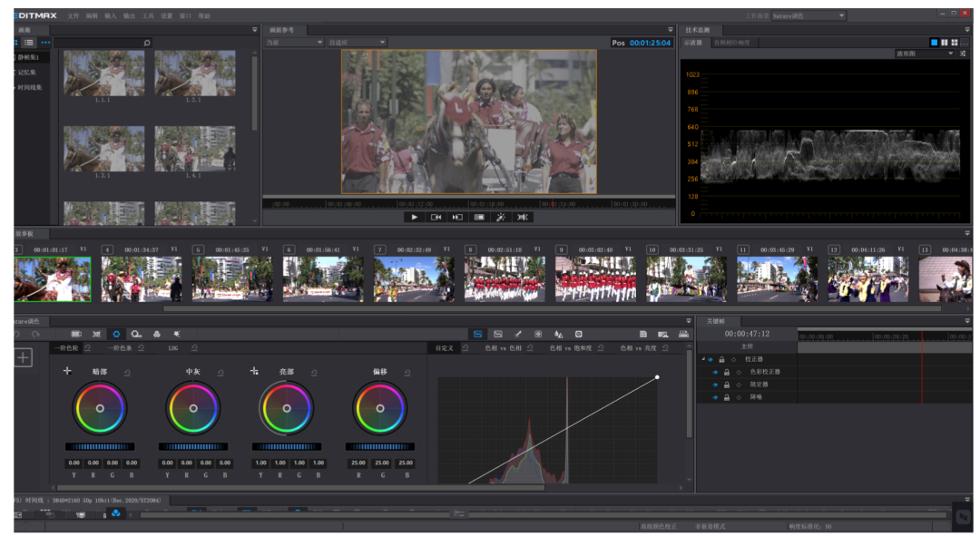Open the 设置 menu
980x536 pixels.
pos(167,15)
